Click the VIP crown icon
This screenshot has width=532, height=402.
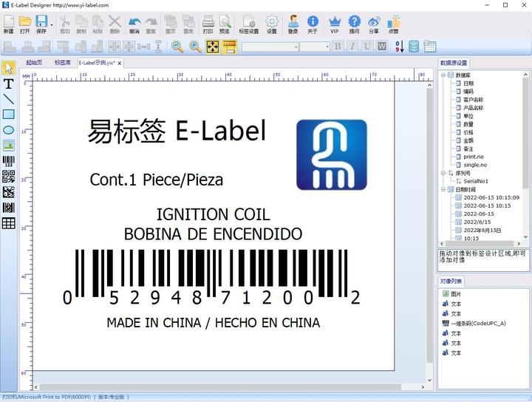[x=335, y=24]
